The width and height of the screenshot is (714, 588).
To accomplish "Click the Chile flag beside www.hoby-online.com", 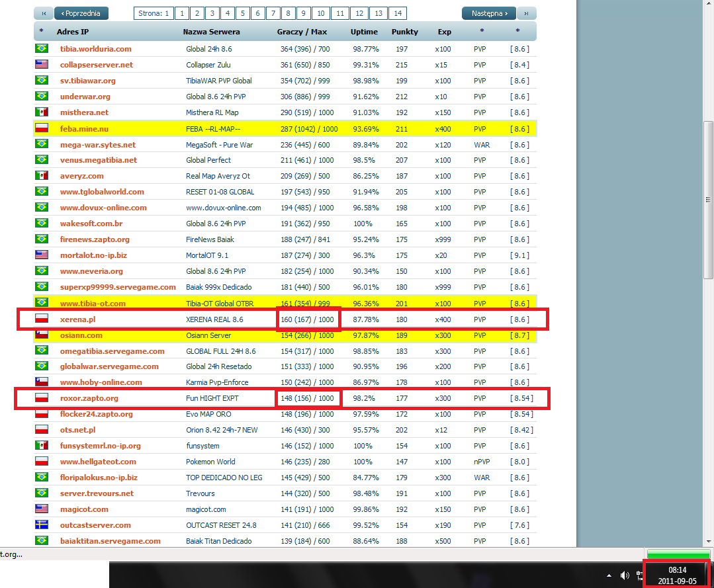I will pyautogui.click(x=42, y=382).
